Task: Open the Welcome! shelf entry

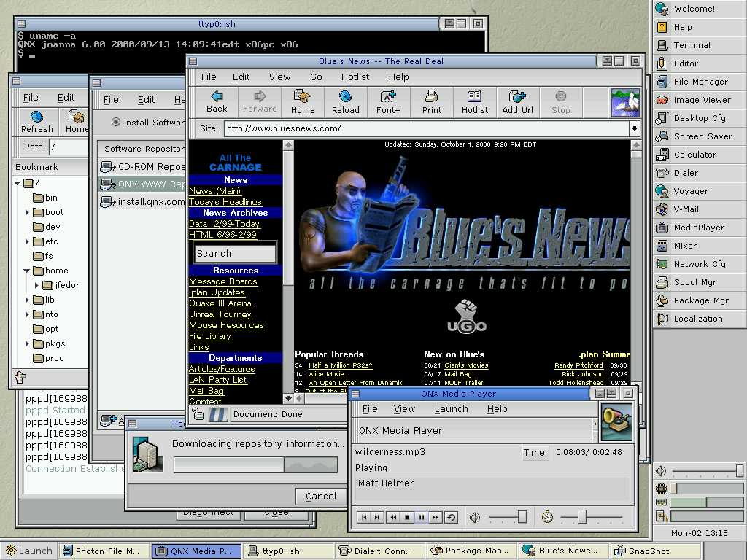Action: (700, 9)
